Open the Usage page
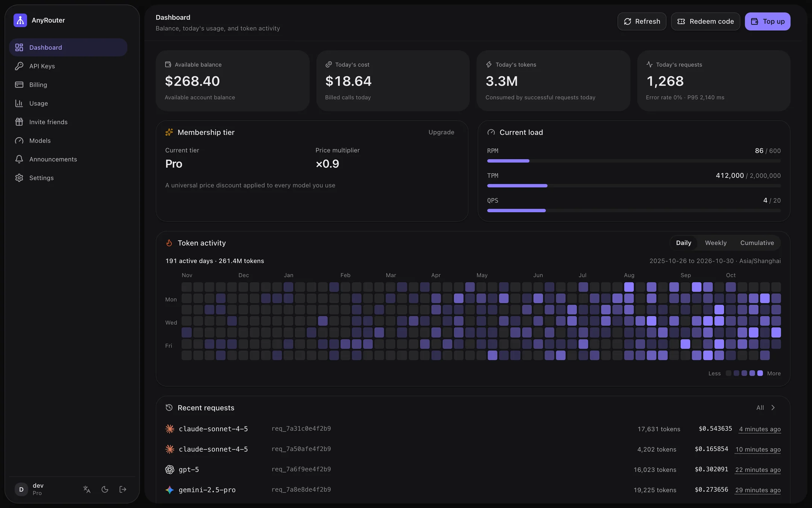Viewport: 812px width, 508px height. [x=68, y=103]
